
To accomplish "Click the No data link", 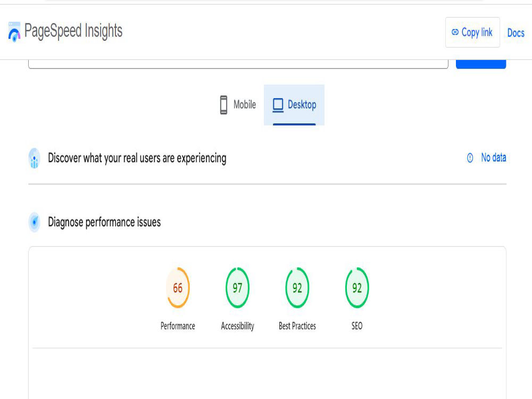I will click(494, 157).
